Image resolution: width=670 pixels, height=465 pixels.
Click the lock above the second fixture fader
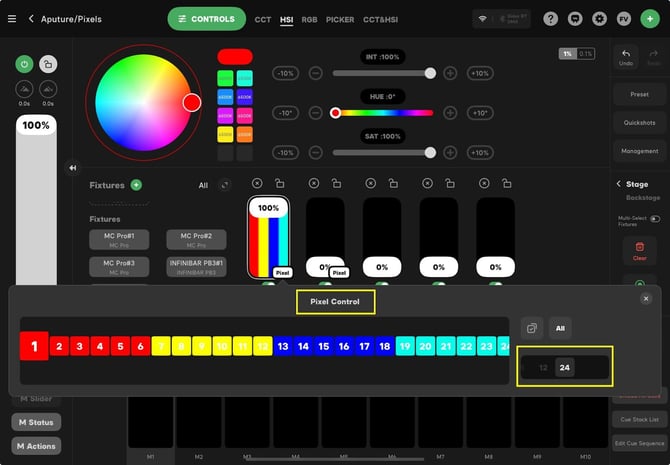[337, 183]
